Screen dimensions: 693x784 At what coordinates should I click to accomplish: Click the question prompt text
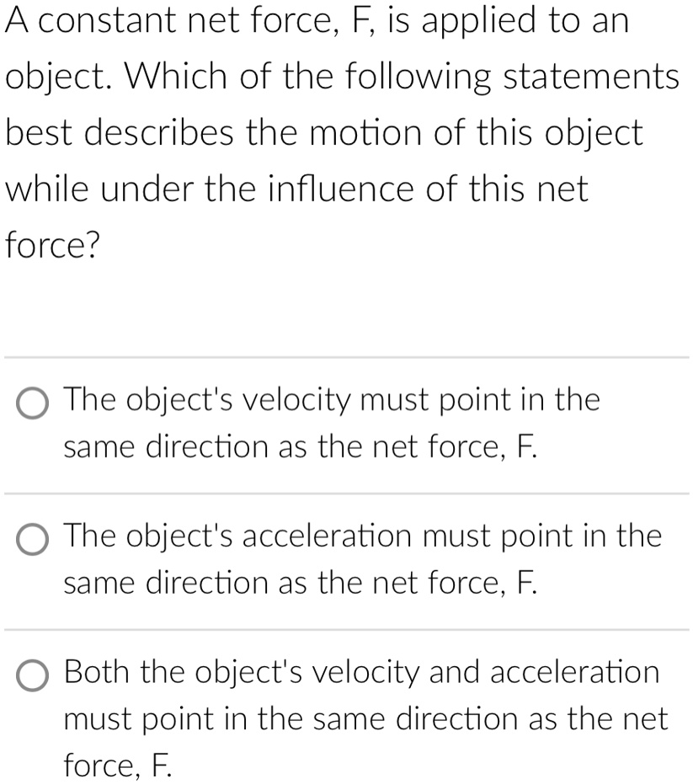point(337,131)
